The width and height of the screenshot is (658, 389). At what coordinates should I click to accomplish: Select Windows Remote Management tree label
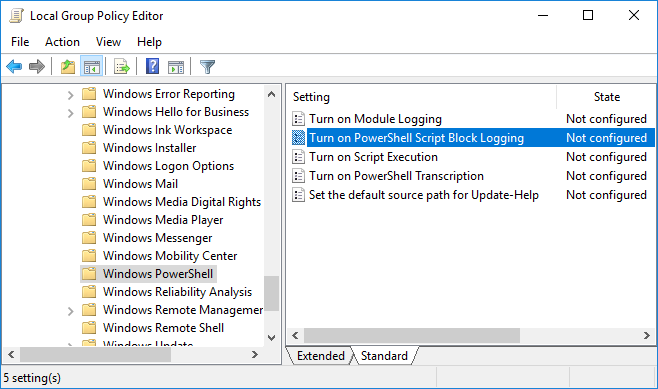point(183,310)
